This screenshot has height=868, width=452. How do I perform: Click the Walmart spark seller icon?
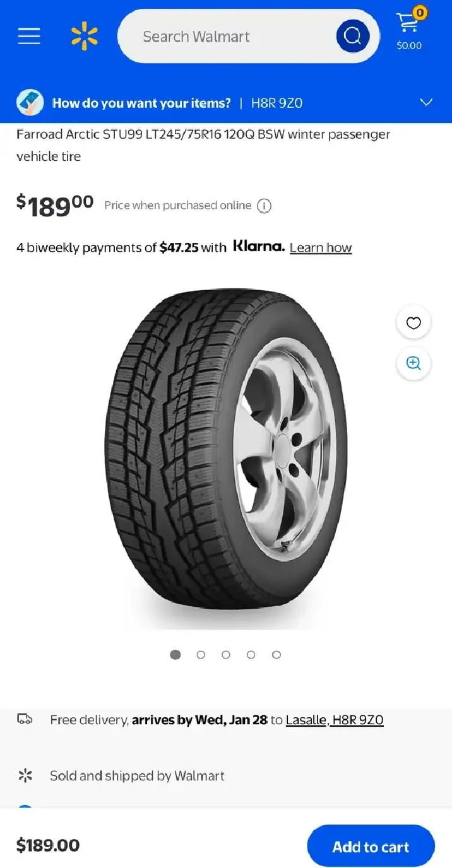click(x=25, y=775)
